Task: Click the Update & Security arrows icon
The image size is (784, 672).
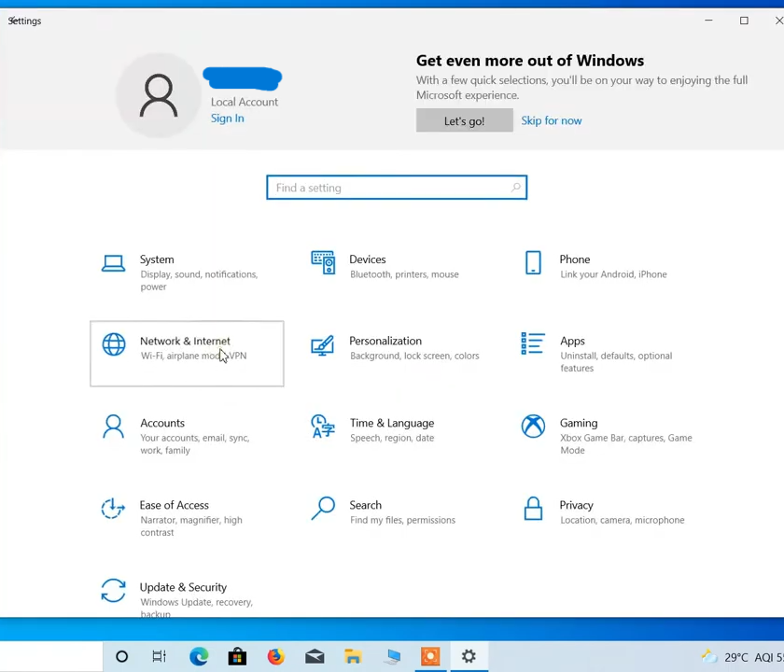Action: pyautogui.click(x=113, y=591)
